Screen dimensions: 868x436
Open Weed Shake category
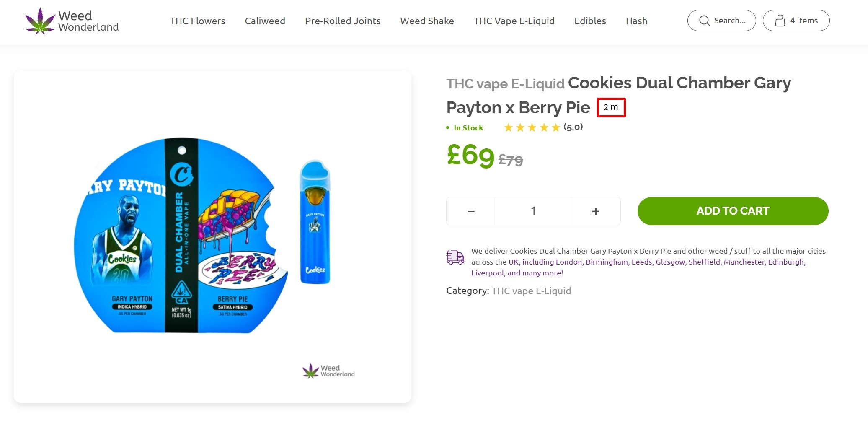[427, 21]
